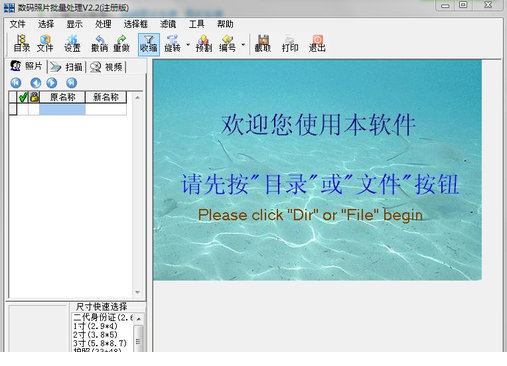Open the 旋转 rotate dropdown arrow
Image resolution: width=507 pixels, height=366 pixels.
click(188, 44)
